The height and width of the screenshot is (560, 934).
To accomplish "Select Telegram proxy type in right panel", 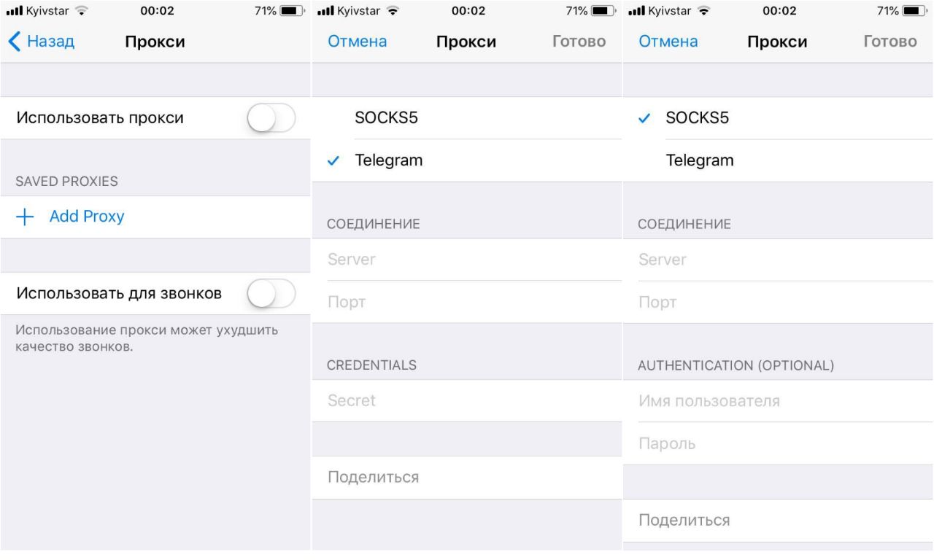I will tap(779, 160).
